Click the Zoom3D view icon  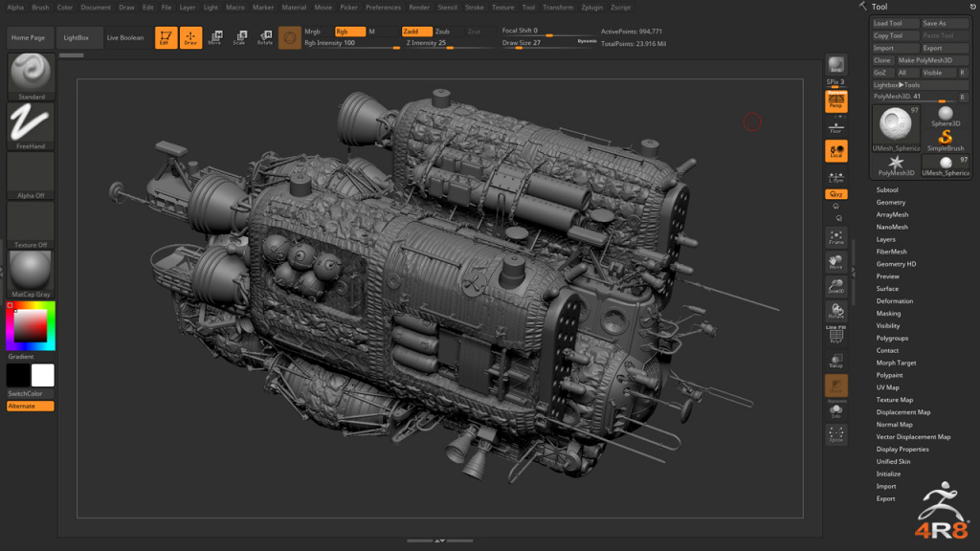(x=835, y=286)
